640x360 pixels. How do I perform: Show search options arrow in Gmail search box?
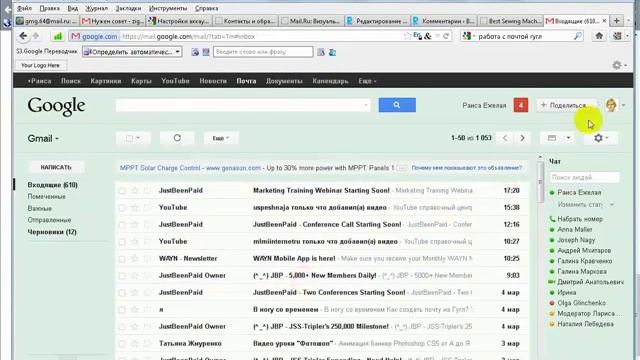[365, 105]
